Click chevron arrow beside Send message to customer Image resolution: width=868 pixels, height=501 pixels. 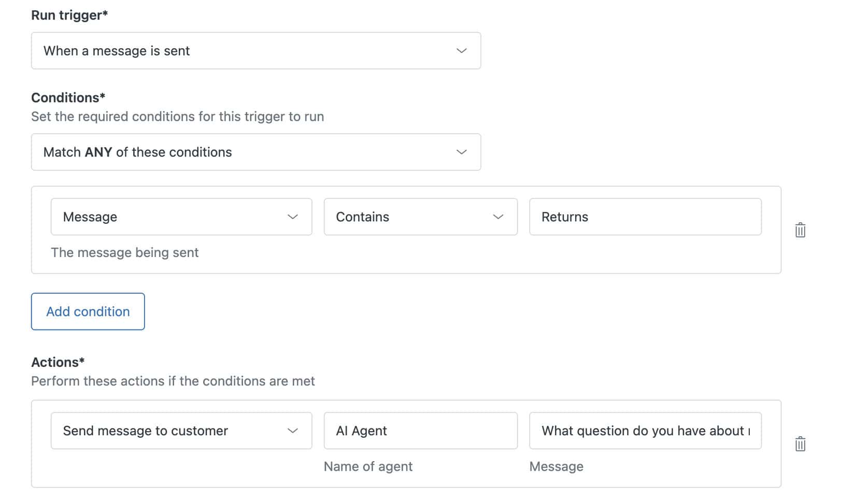[293, 431]
